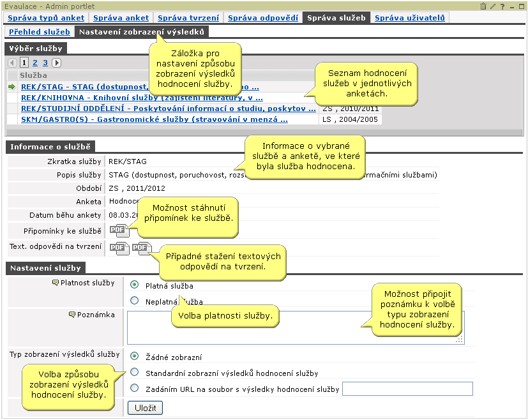Select the Správa služeb tab
528x420 pixels.
pos(336,18)
